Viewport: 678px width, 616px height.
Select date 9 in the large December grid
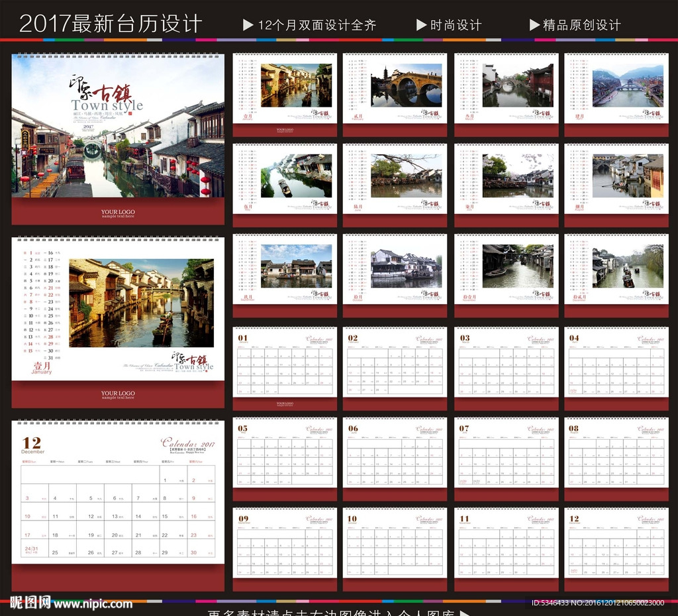point(194,498)
